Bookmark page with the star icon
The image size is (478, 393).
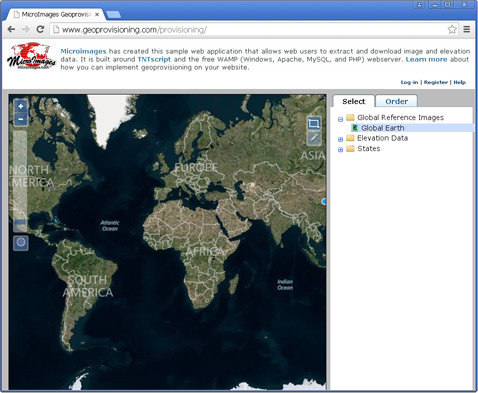pyautogui.click(x=452, y=29)
